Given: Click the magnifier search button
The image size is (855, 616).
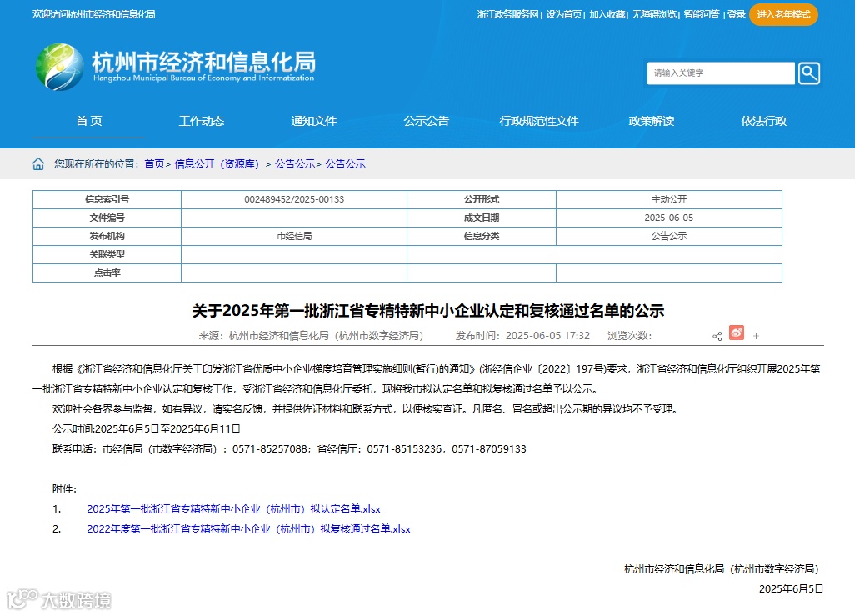Looking at the screenshot, I should pos(808,73).
